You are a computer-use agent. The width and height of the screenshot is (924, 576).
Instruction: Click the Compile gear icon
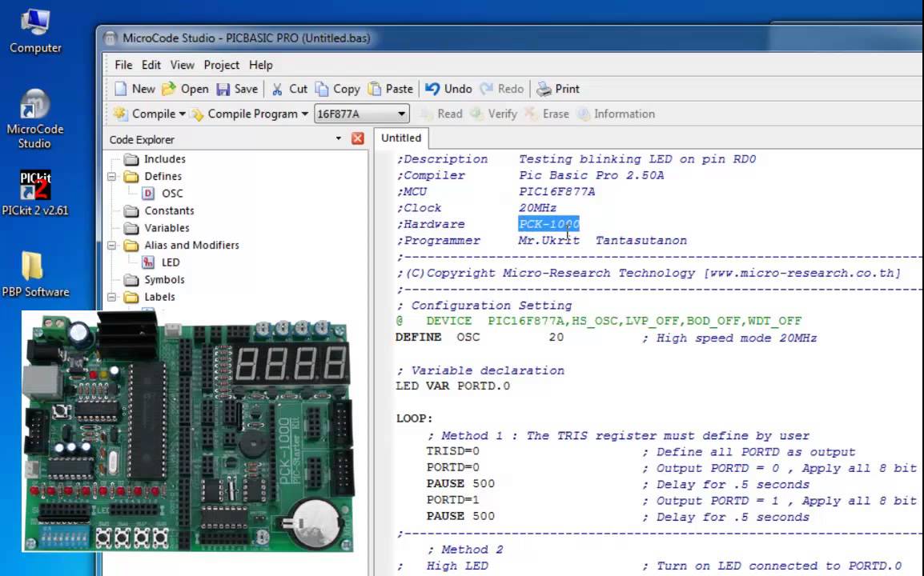click(120, 114)
